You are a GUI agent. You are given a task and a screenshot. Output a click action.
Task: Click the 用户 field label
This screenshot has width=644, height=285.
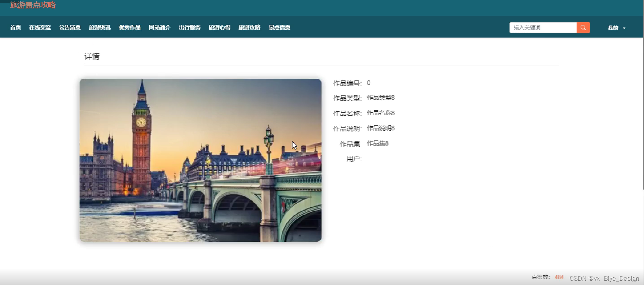[x=354, y=159]
